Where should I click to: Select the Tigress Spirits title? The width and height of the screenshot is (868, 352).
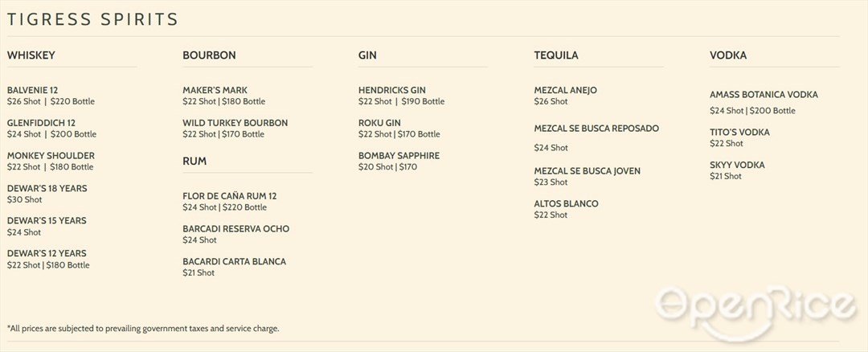click(93, 19)
